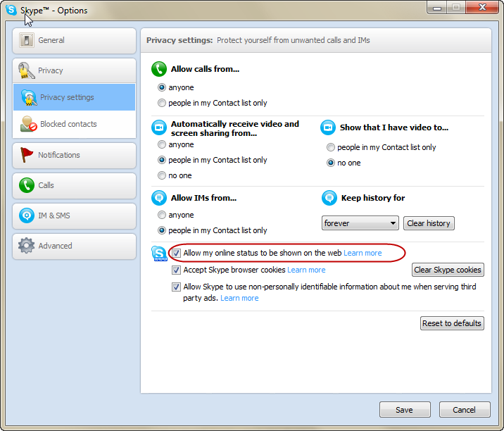The width and height of the screenshot is (504, 431).
Task: Open the IM & SMS section
Action: point(74,216)
